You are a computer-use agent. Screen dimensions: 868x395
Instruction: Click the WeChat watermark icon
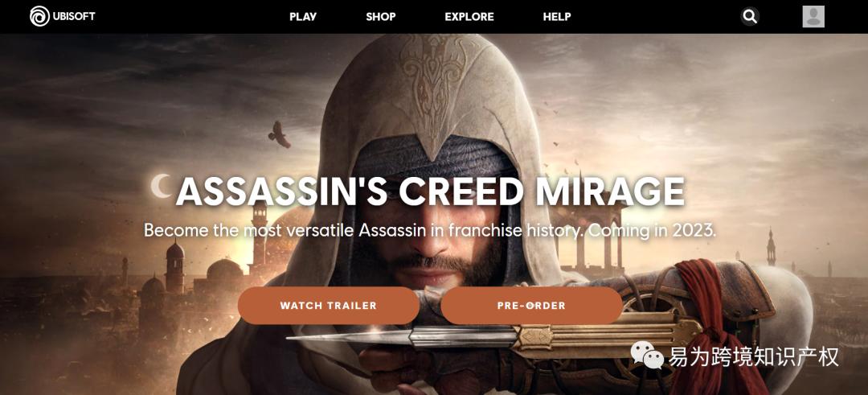click(x=647, y=355)
